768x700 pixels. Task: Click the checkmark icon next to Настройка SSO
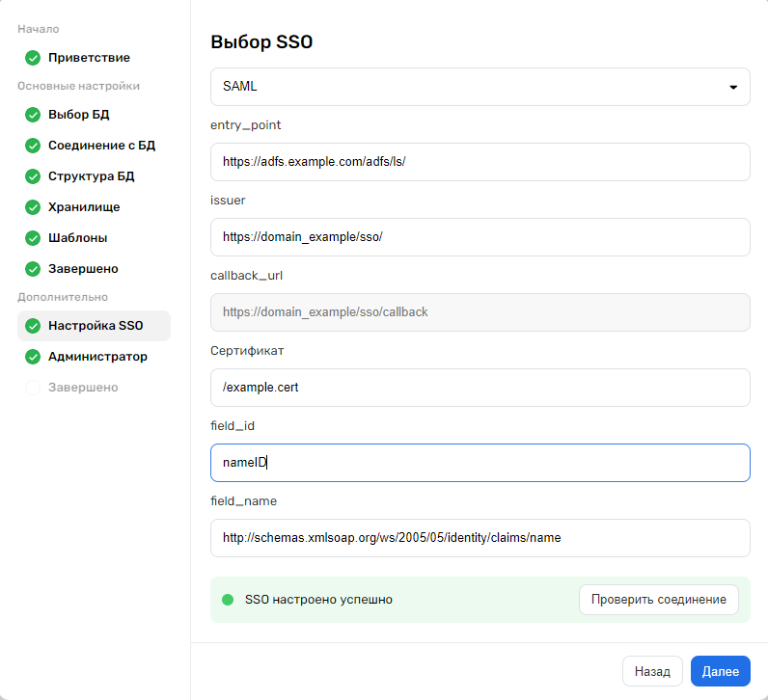[x=33, y=326]
